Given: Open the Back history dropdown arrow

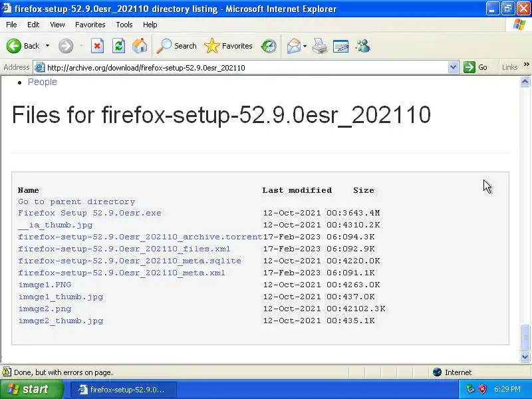Looking at the screenshot, I should [47, 46].
